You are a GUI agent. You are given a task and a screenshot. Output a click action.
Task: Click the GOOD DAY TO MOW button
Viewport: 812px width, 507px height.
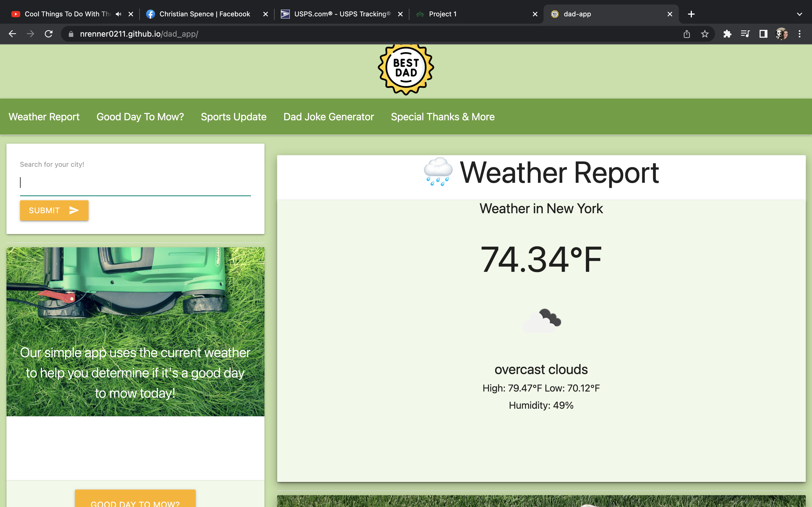[135, 502]
